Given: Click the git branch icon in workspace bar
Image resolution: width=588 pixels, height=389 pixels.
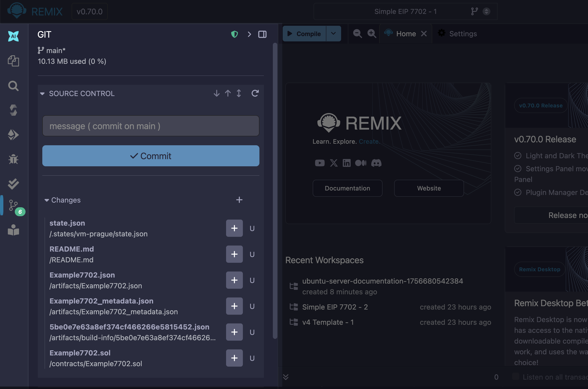Looking at the screenshot, I should (x=474, y=11).
